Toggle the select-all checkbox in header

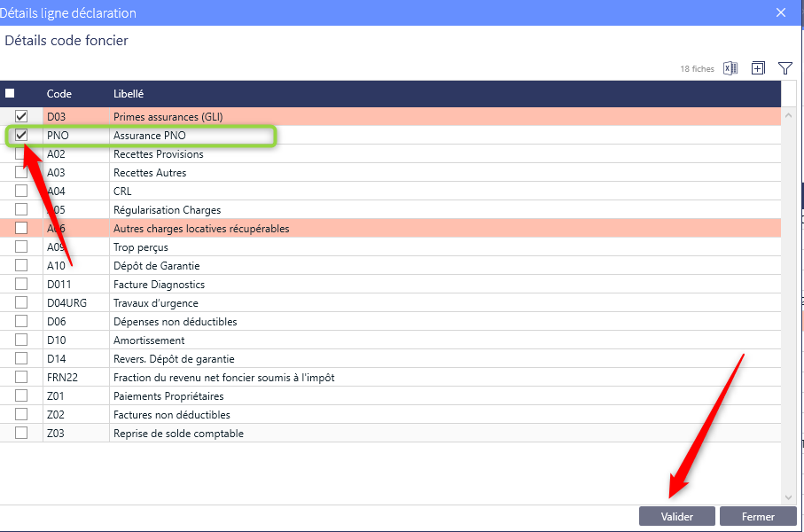point(11,94)
